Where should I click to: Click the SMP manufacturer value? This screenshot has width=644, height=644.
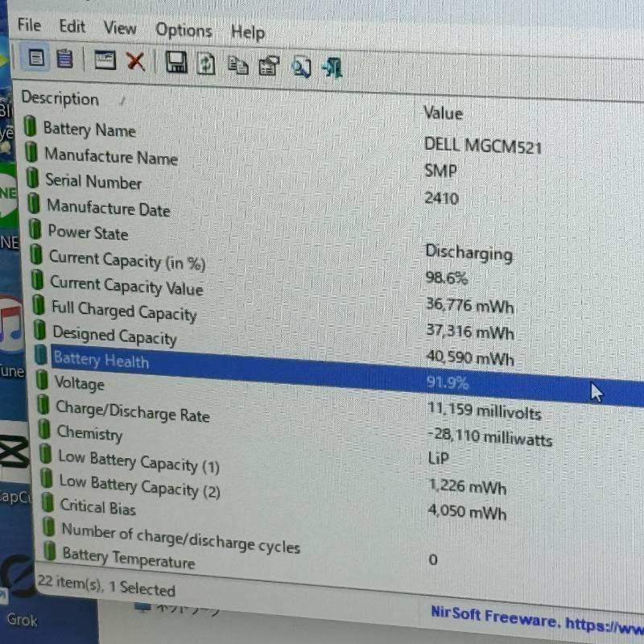point(440,171)
